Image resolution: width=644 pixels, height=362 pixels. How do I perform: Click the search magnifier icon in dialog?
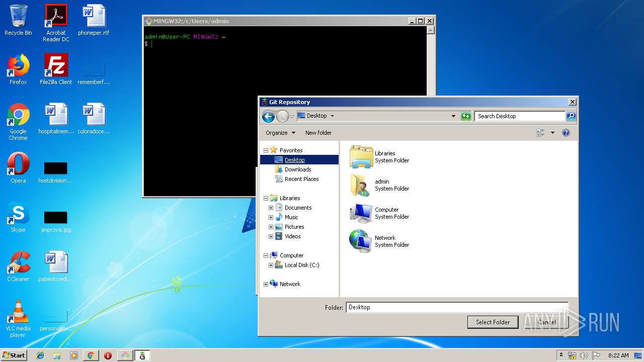pos(571,116)
